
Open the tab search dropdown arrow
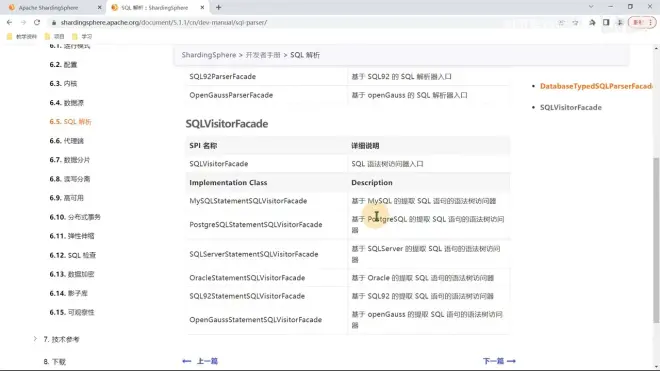(x=591, y=7)
